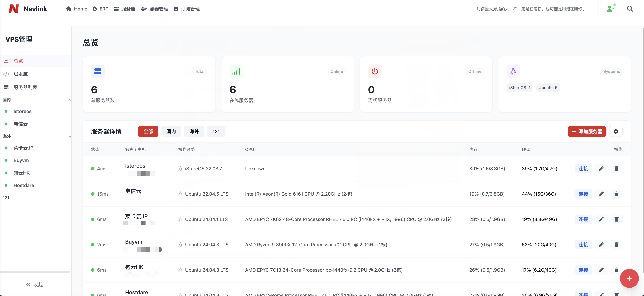This screenshot has width=644, height=296.
Task: Open the 服务器列表 sidebar icon
Action: tap(6, 87)
